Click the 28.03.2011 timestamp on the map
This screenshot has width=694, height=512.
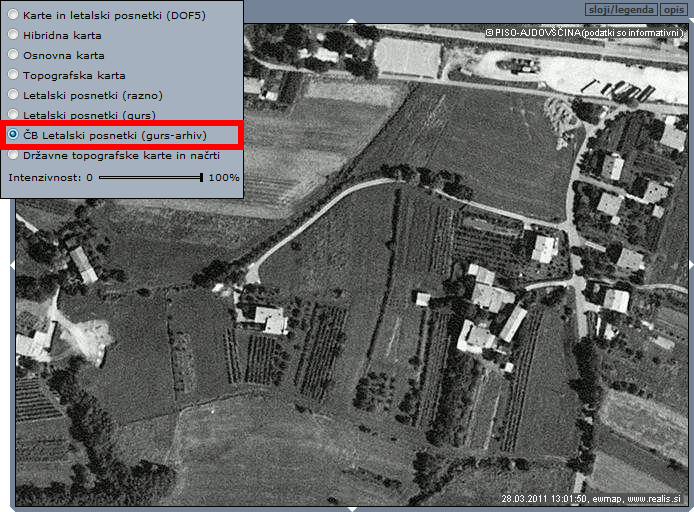tap(529, 498)
